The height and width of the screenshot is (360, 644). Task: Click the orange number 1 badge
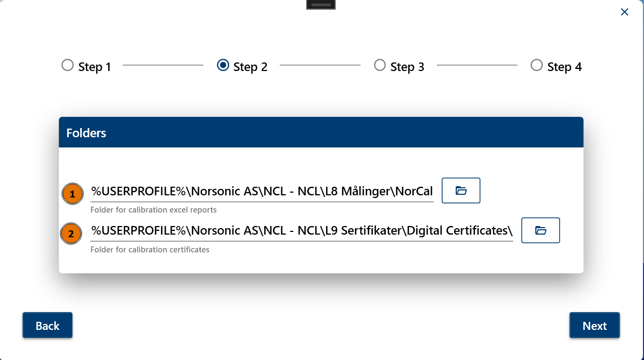click(72, 194)
